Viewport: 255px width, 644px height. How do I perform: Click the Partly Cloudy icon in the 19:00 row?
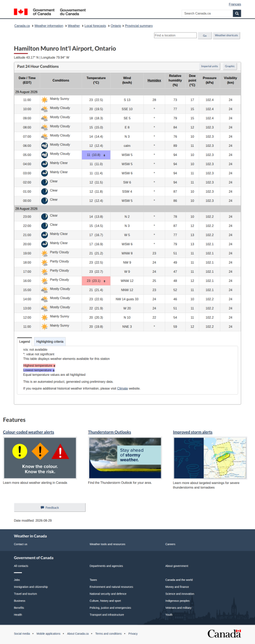point(44,253)
